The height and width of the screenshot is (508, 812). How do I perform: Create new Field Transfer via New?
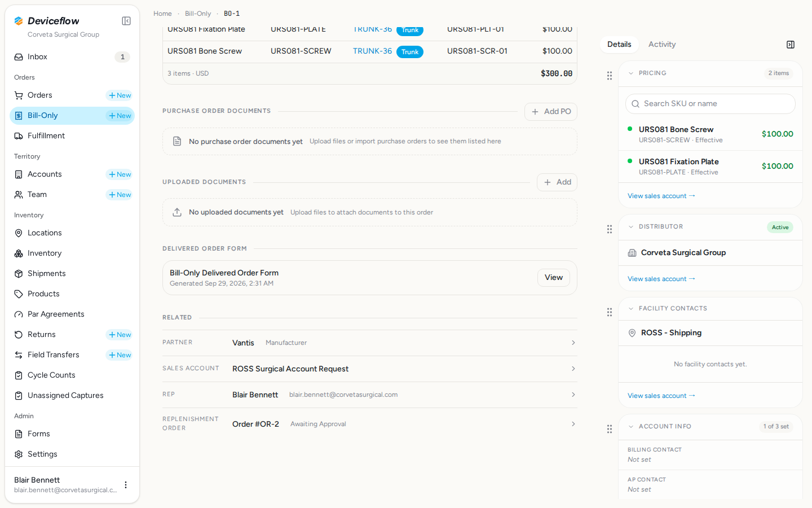(x=120, y=355)
